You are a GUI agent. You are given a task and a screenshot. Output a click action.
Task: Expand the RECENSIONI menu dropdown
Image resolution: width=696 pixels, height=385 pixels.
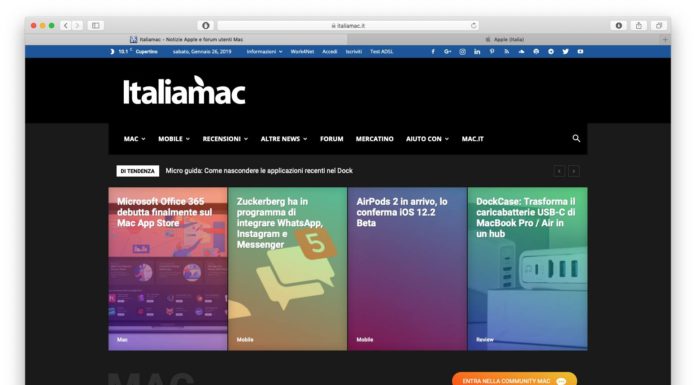[x=225, y=139]
